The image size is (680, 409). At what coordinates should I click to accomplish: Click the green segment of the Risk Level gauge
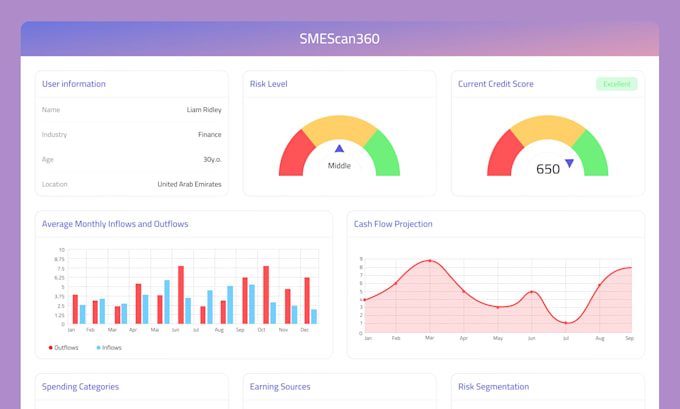point(385,156)
